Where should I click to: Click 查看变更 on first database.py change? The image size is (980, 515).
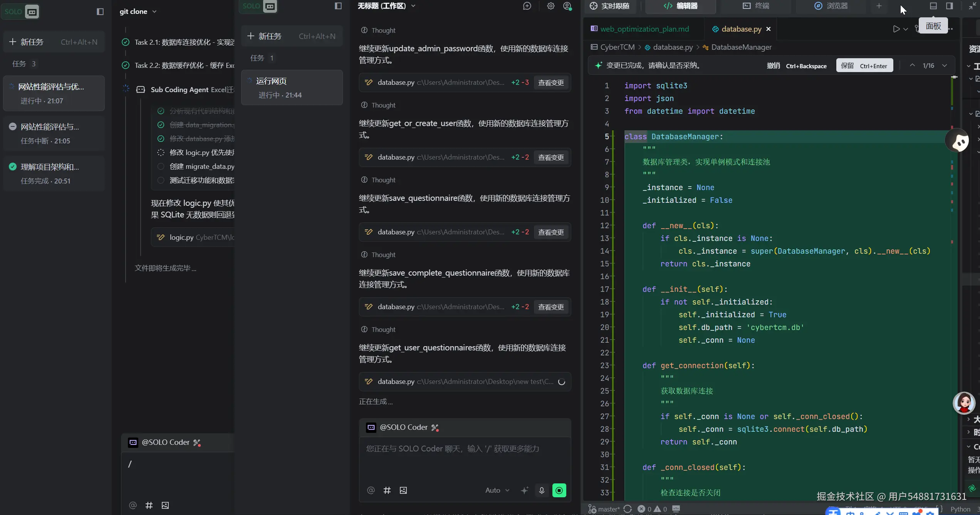coord(551,82)
